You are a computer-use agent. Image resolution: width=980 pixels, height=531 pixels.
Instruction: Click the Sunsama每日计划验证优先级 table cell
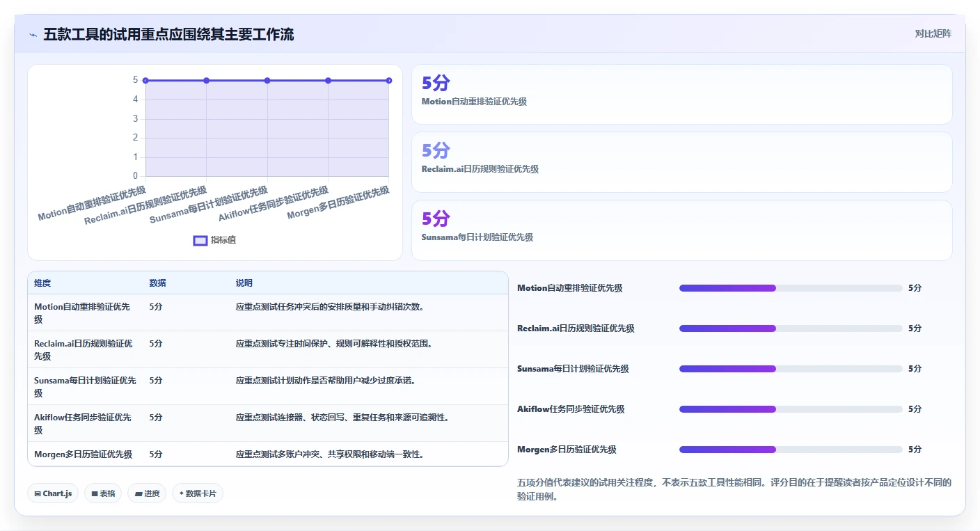85,386
